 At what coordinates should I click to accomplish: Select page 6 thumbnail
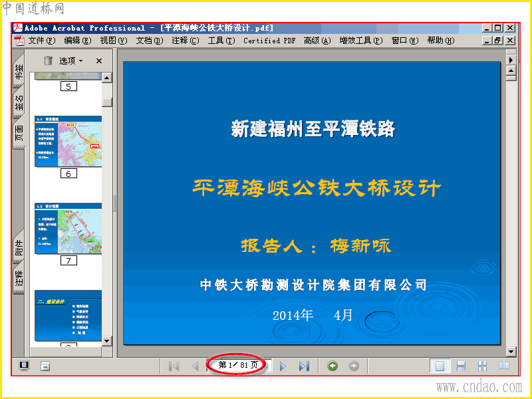pos(68,142)
